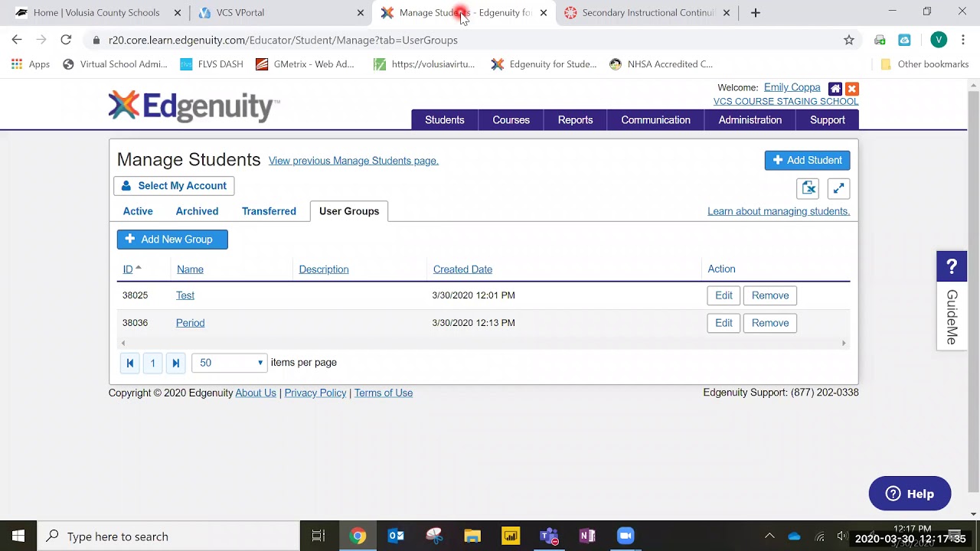Open the Period group link
The height and width of the screenshot is (551, 980).
[x=190, y=323]
